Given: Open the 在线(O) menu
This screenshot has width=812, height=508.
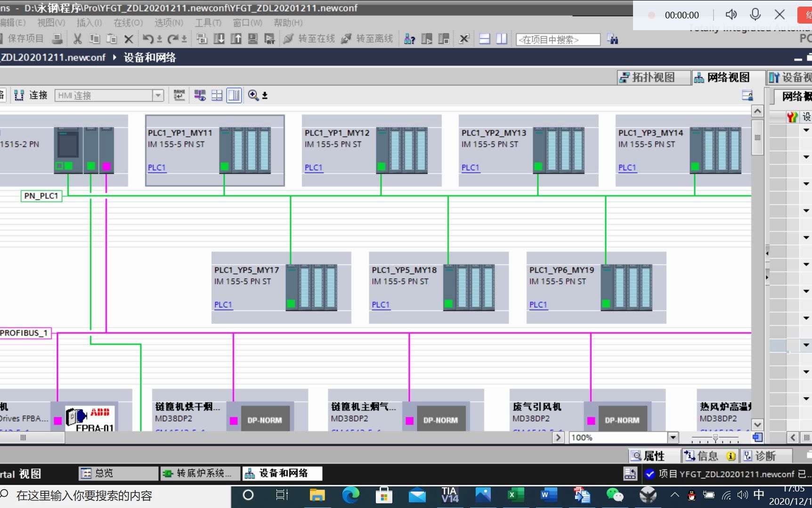Looking at the screenshot, I should click(x=128, y=23).
